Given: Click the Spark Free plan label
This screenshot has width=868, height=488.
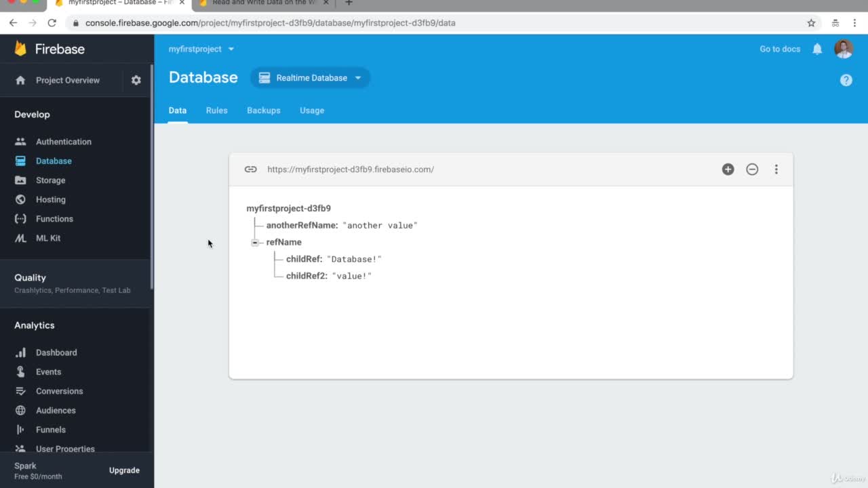Looking at the screenshot, I should coord(38,470).
